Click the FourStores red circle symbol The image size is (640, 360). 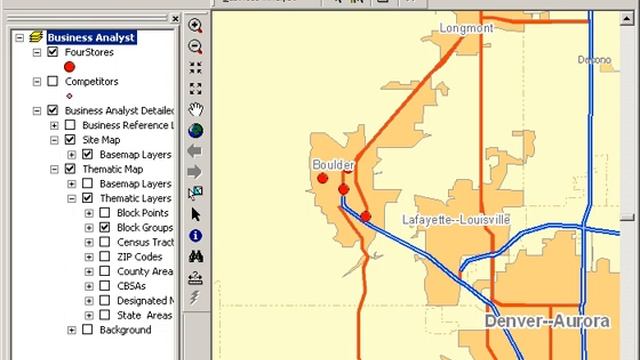click(69, 67)
